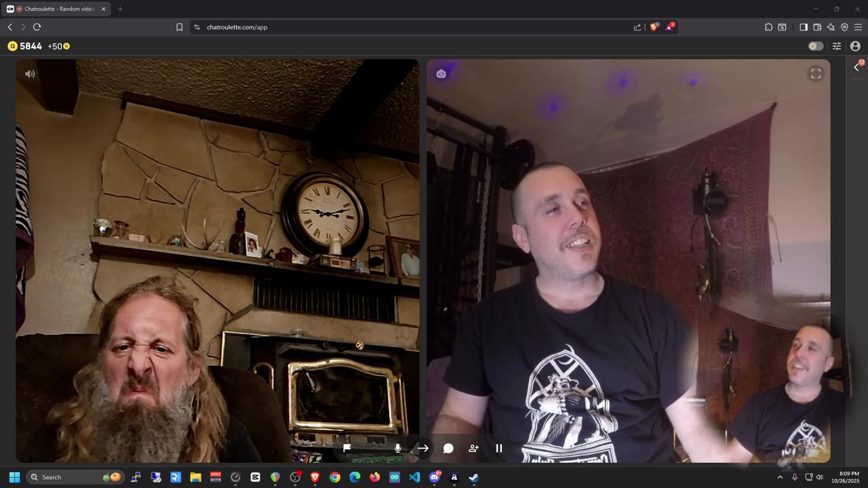Report the partner with flag icon
Image resolution: width=868 pixels, height=488 pixels.
pyautogui.click(x=347, y=448)
